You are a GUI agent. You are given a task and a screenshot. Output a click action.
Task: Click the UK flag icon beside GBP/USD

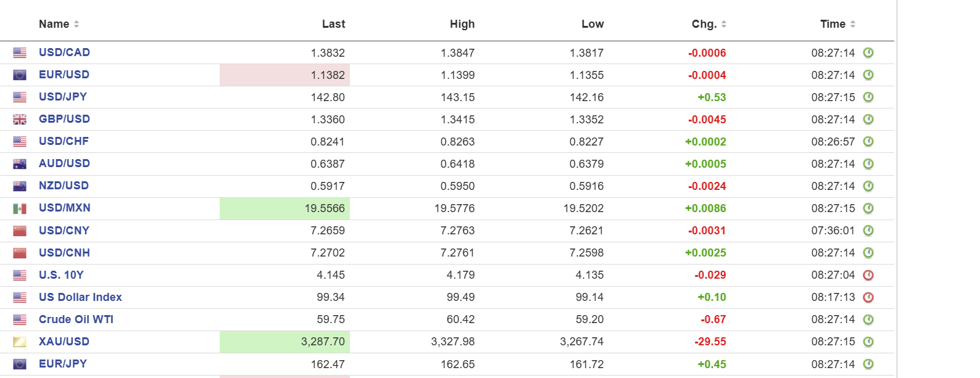pos(20,120)
